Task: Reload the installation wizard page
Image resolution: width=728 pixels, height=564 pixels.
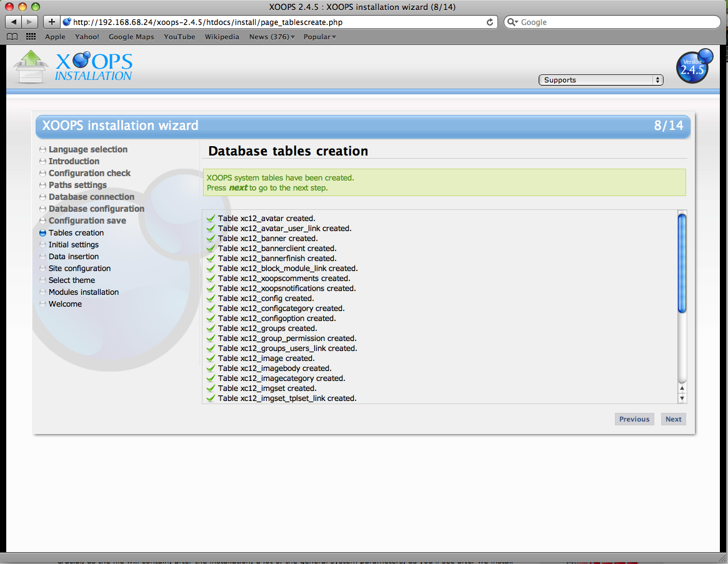Action: [489, 21]
